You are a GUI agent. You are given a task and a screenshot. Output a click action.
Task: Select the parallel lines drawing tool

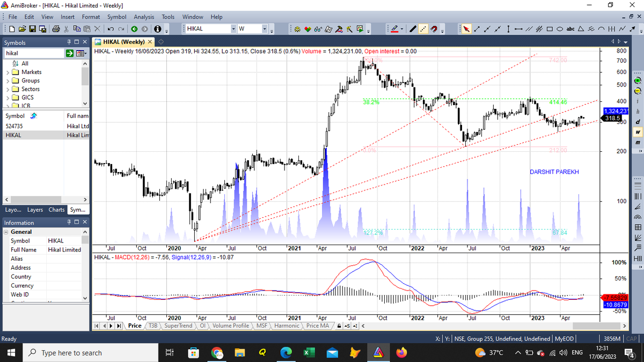click(x=529, y=29)
